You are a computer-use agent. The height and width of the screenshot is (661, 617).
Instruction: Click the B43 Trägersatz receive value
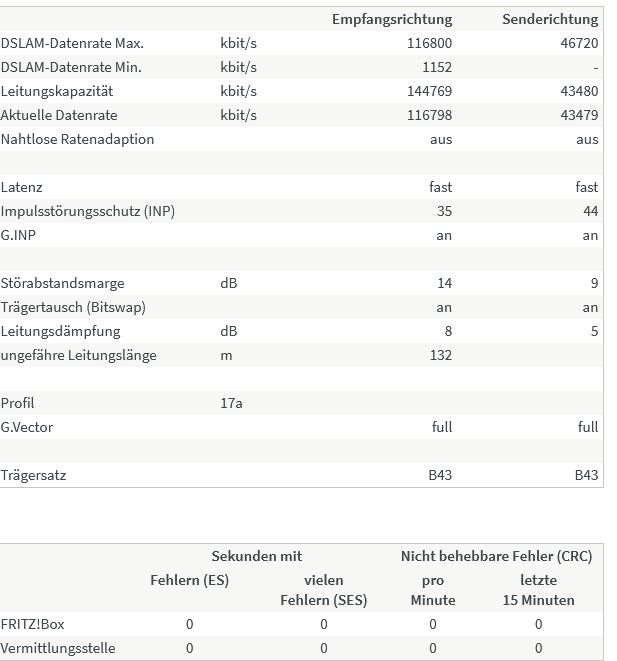click(440, 475)
